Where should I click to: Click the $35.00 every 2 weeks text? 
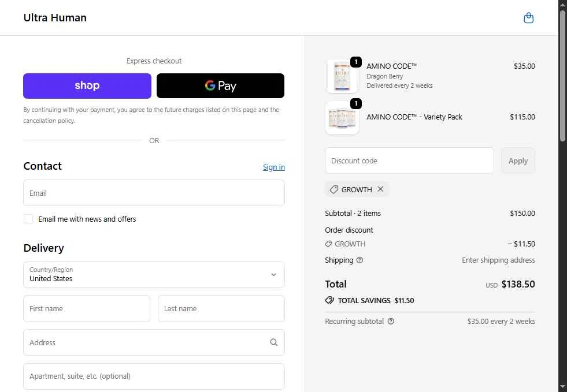pos(501,321)
